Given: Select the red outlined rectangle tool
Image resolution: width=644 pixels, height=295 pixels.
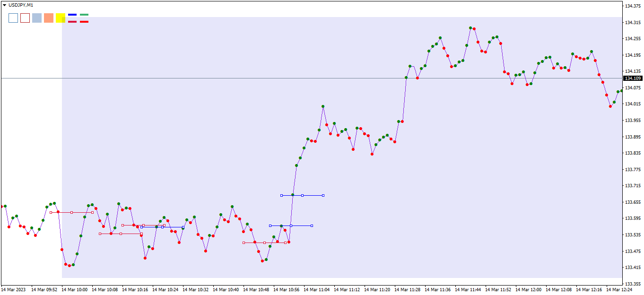Looking at the screenshot, I should click(25, 18).
